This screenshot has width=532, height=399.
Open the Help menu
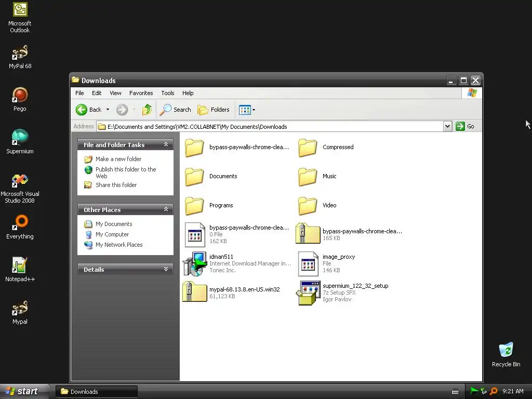tap(188, 93)
